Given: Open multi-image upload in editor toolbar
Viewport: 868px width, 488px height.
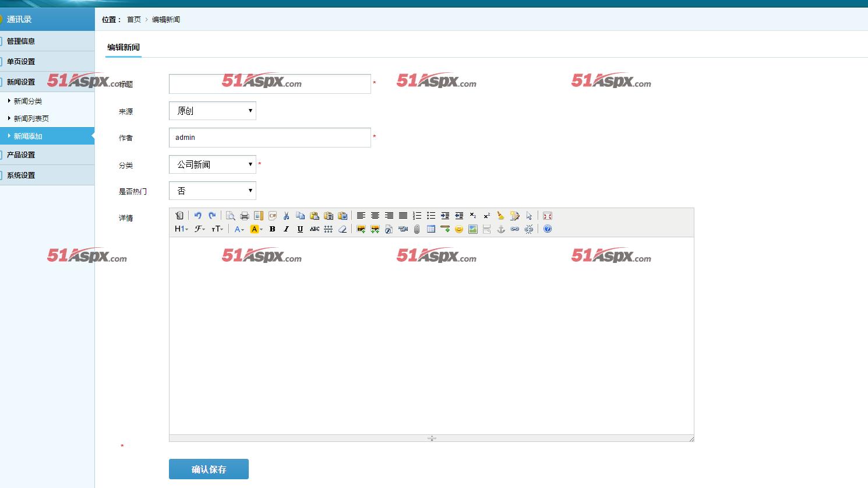Looking at the screenshot, I should [375, 229].
